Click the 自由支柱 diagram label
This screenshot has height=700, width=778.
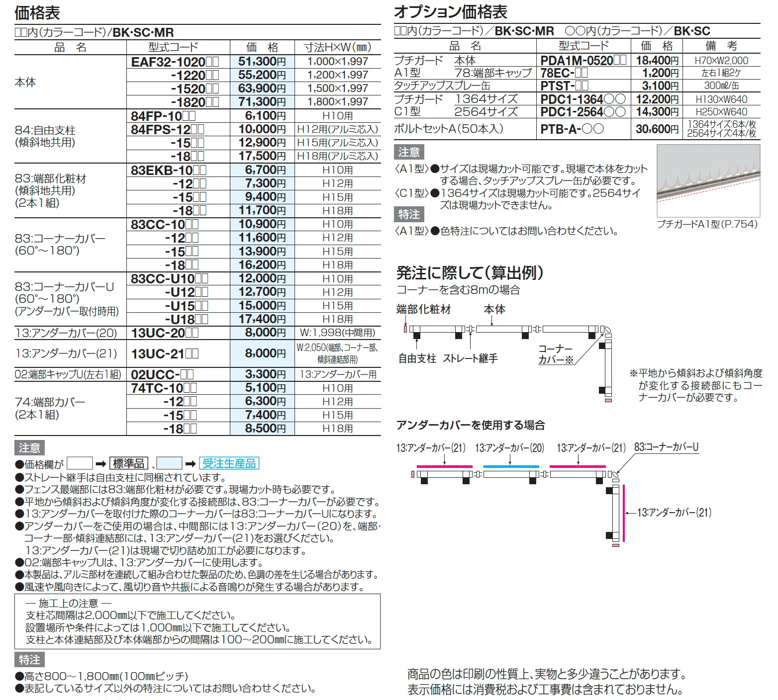[x=417, y=358]
